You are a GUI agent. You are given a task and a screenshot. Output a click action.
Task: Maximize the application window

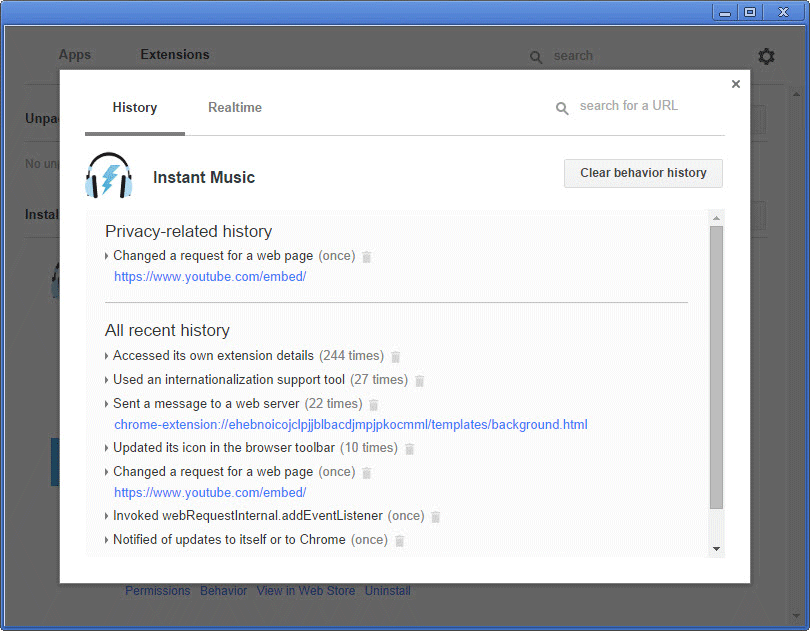pyautogui.click(x=750, y=12)
